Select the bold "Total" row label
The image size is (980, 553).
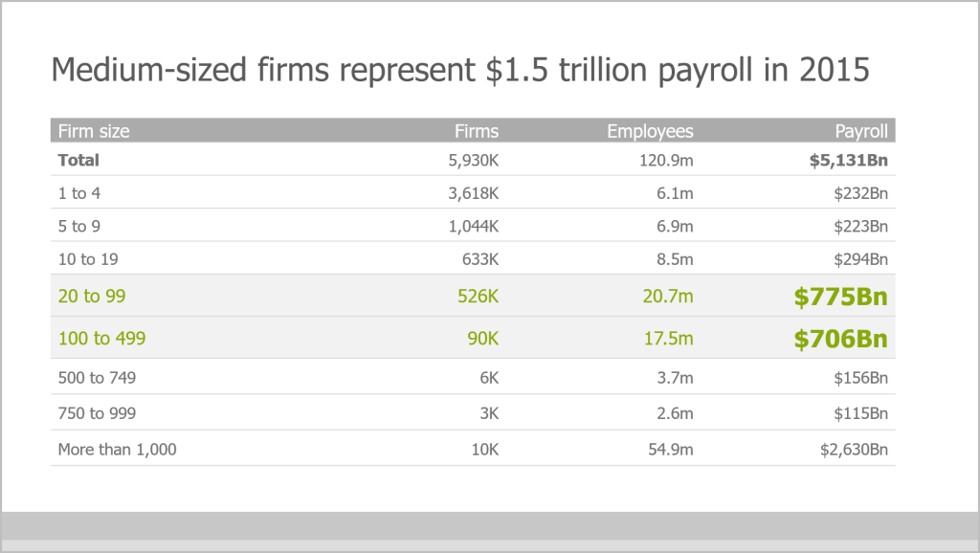click(78, 160)
